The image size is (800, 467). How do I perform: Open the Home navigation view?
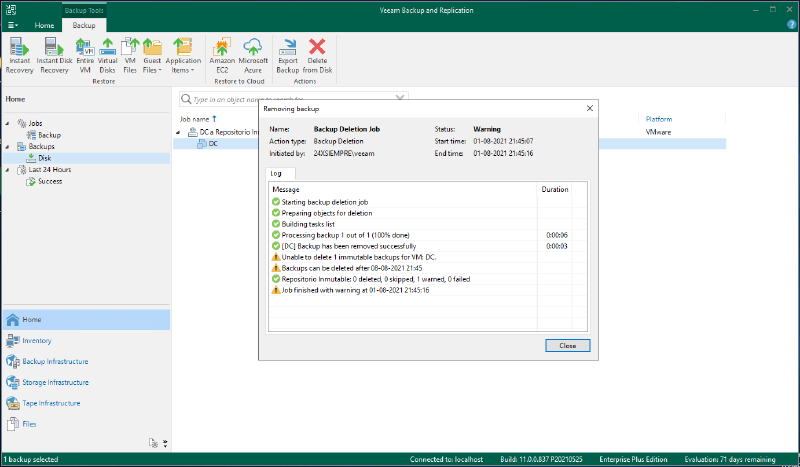tap(86, 319)
